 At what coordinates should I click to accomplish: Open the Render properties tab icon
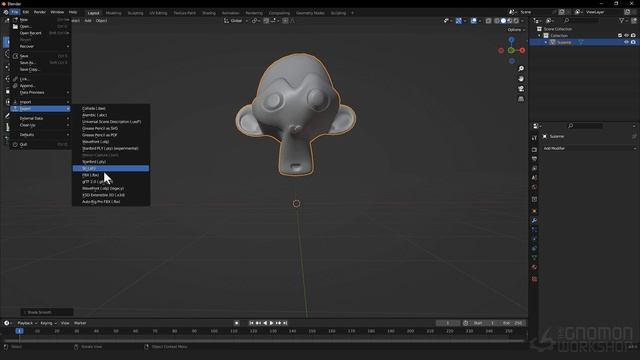[534, 149]
